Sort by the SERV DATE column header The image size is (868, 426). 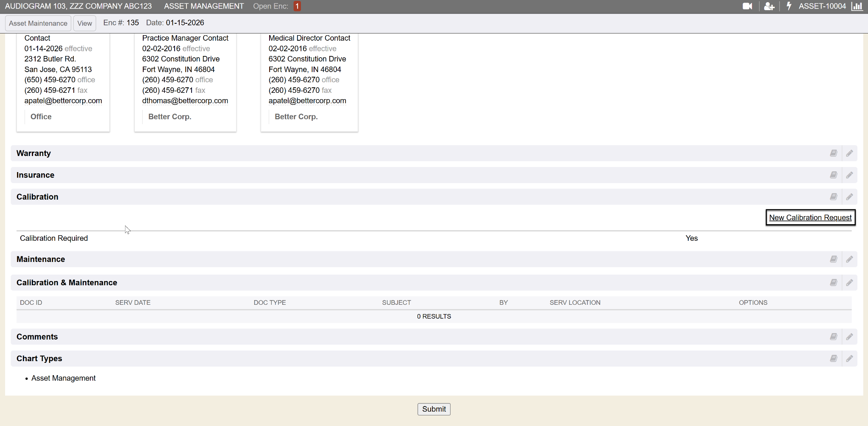133,303
